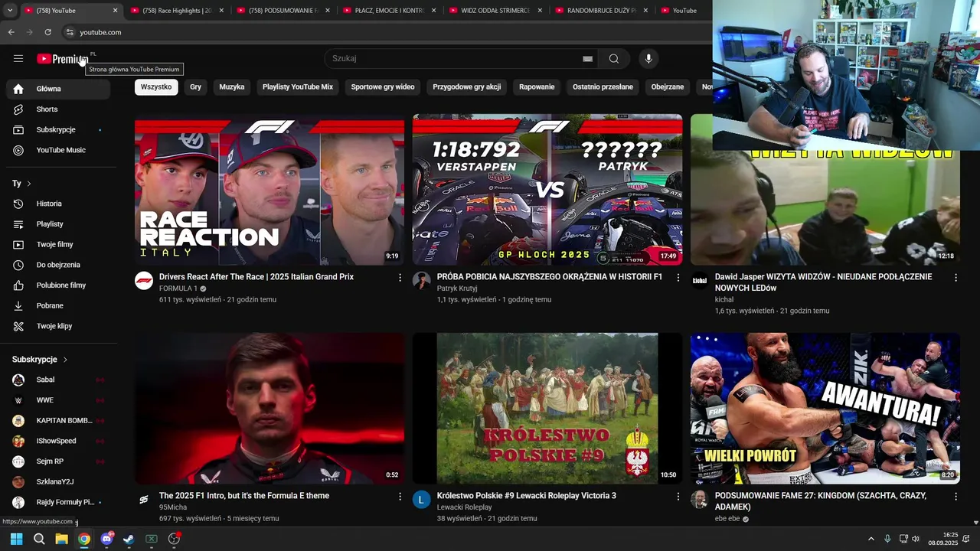Open PODSUMOWANIE FAME 27 video title
980x551 pixels.
coord(821,501)
